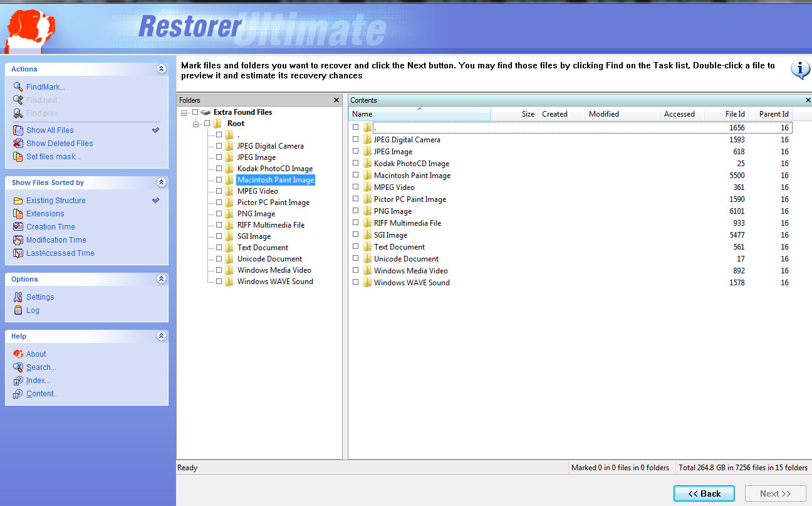Click the Log notebook icon

[18, 310]
